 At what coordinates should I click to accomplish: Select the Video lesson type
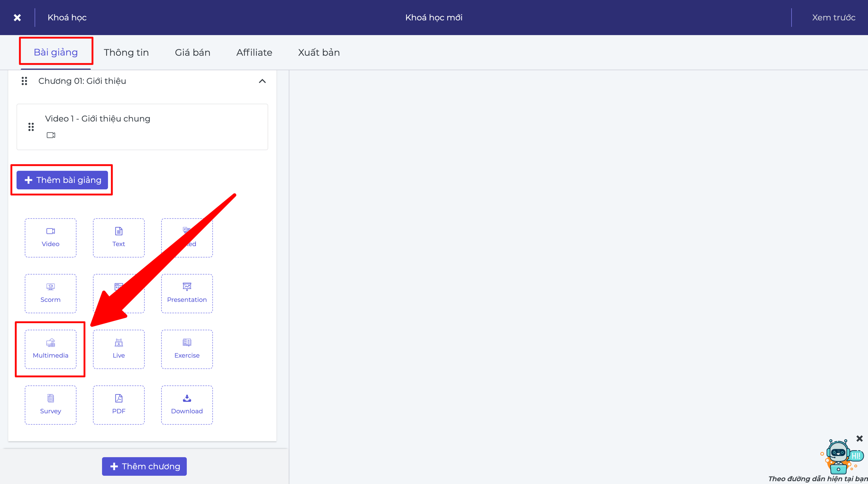[x=50, y=237]
